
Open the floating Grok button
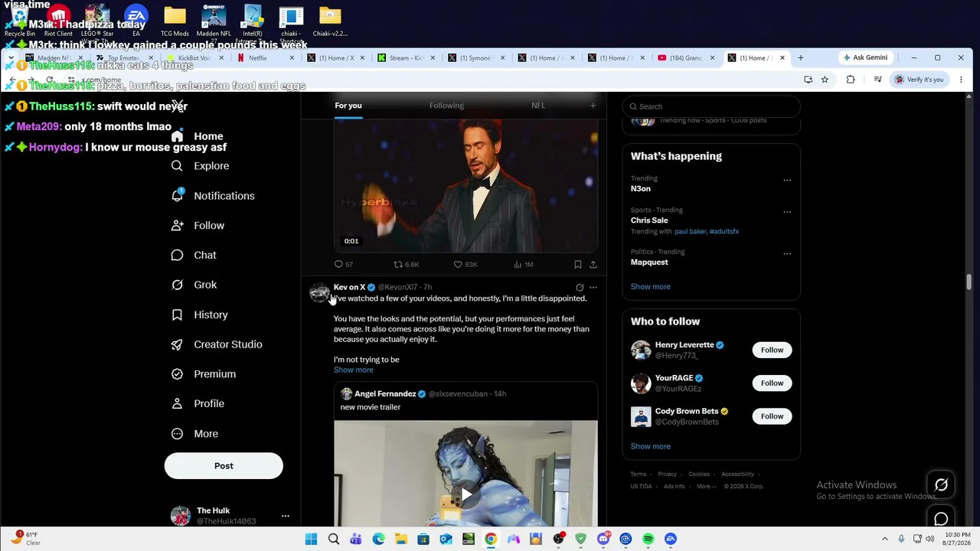(941, 484)
